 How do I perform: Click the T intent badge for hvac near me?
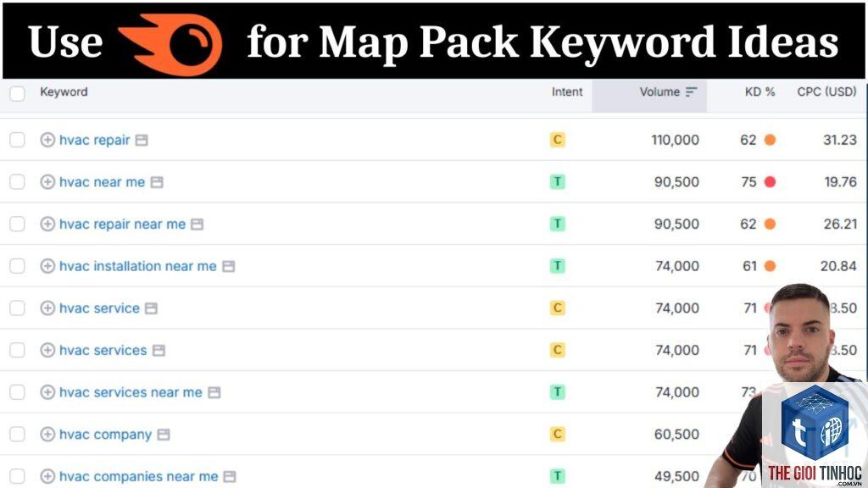(558, 182)
